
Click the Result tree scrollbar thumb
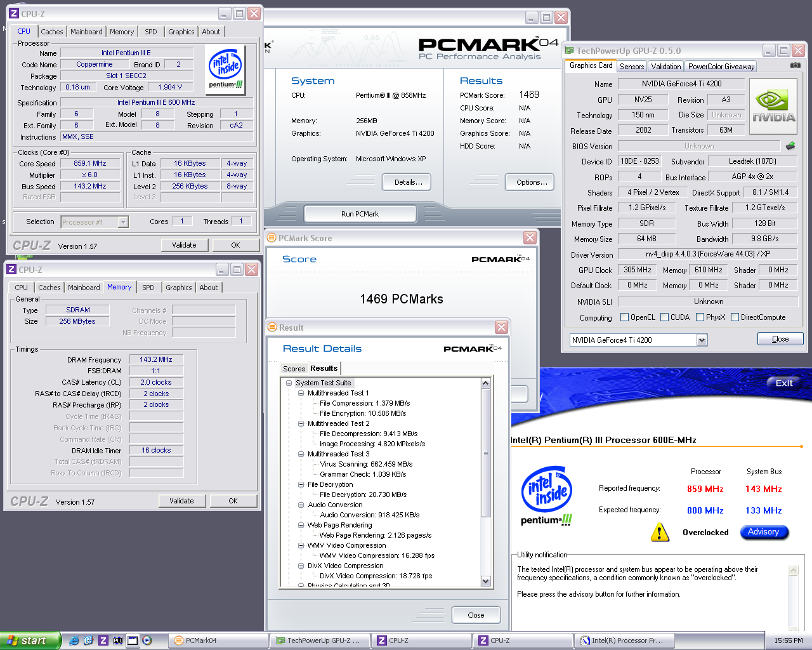click(486, 453)
